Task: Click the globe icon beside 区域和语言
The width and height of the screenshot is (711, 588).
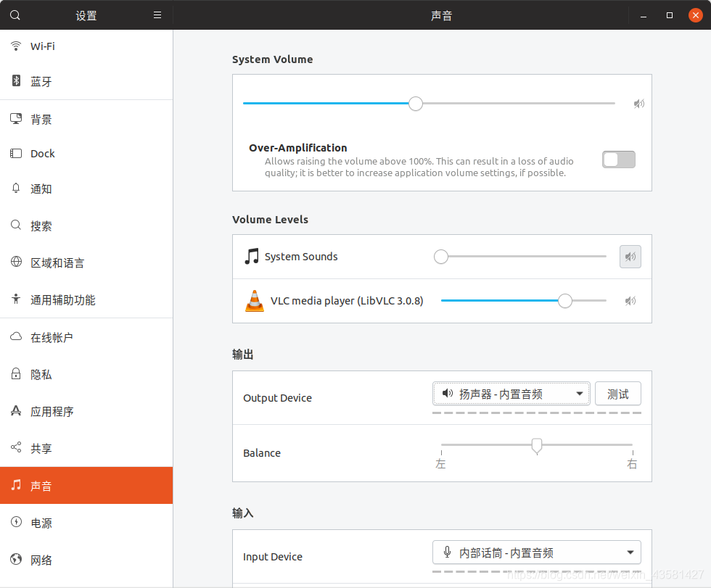Action: 16,262
